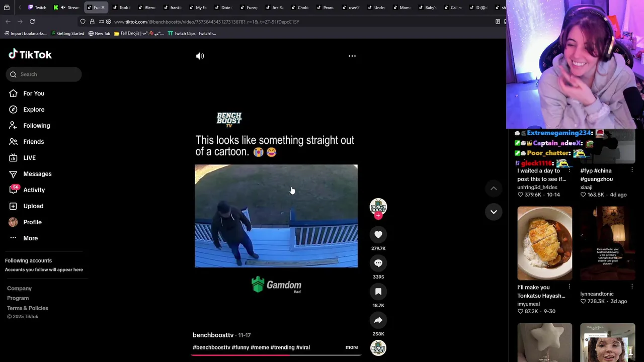Image resolution: width=644 pixels, height=362 pixels.
Task: Click the TikTok URL address bar
Action: [206, 22]
